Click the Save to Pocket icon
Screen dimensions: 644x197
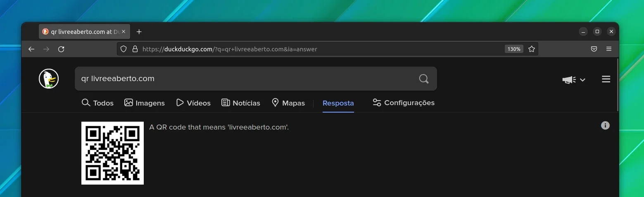594,49
